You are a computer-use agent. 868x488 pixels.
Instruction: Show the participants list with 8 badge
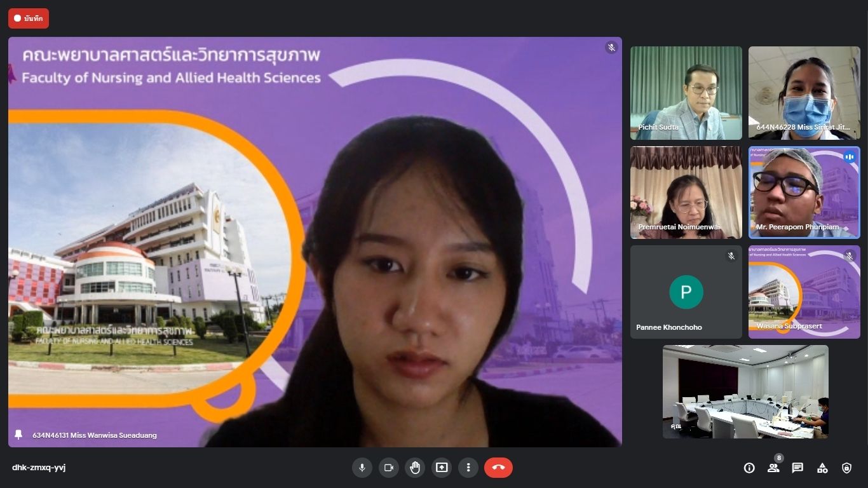click(773, 468)
